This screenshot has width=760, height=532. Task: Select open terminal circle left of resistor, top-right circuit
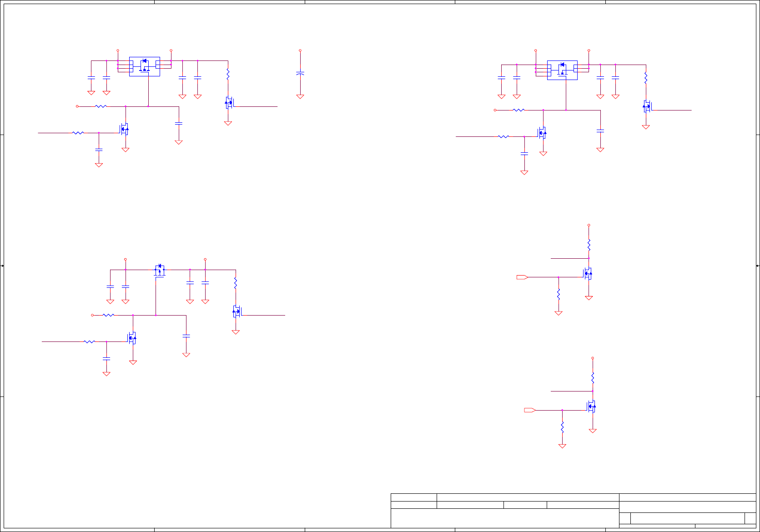[495, 110]
